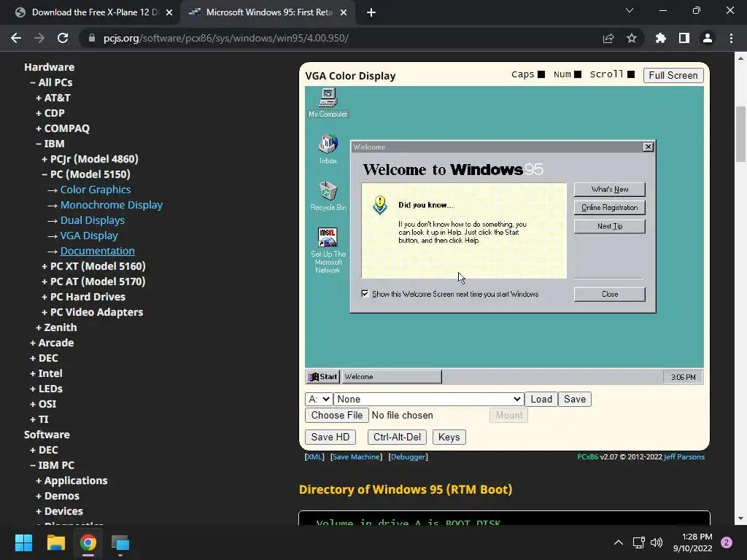Open Chrome extensions puzzle icon
747x560 pixels.
pyautogui.click(x=661, y=38)
